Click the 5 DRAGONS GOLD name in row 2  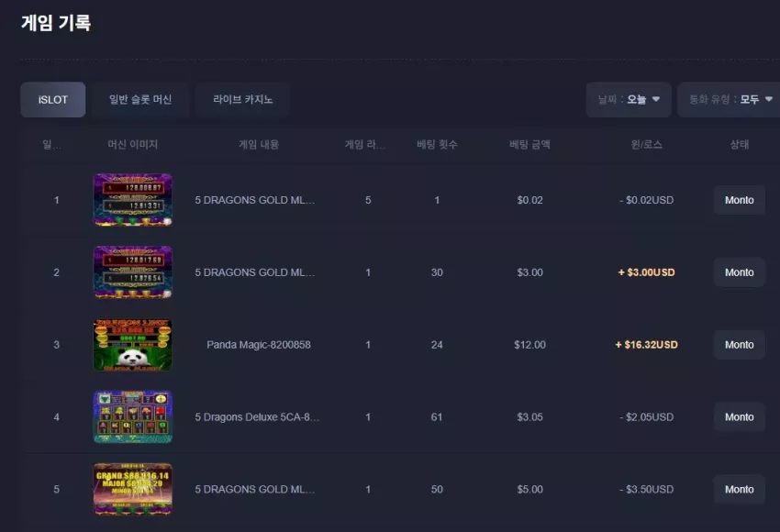[x=255, y=272]
